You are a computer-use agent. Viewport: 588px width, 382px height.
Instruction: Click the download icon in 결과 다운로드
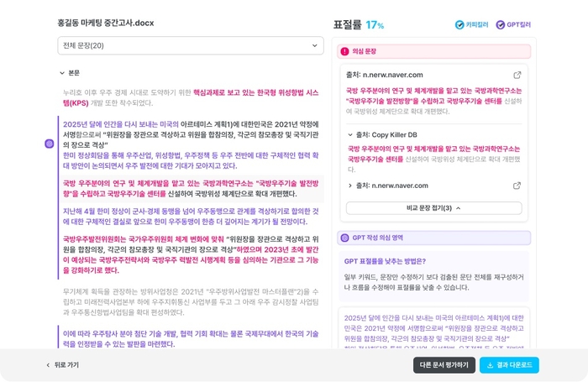point(490,365)
